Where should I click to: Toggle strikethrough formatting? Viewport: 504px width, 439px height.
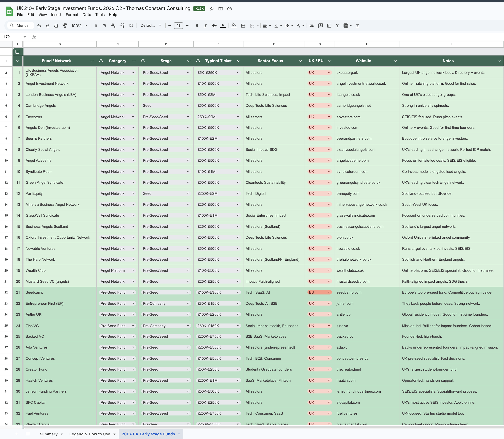(x=214, y=25)
